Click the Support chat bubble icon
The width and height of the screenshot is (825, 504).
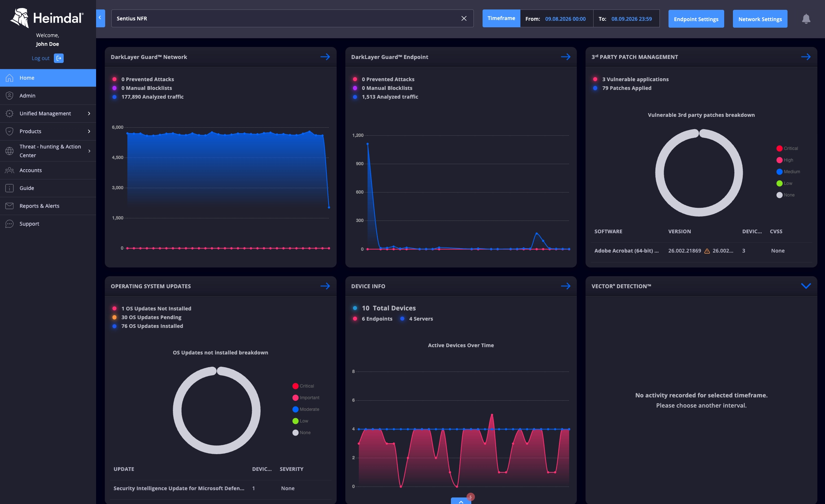[9, 224]
